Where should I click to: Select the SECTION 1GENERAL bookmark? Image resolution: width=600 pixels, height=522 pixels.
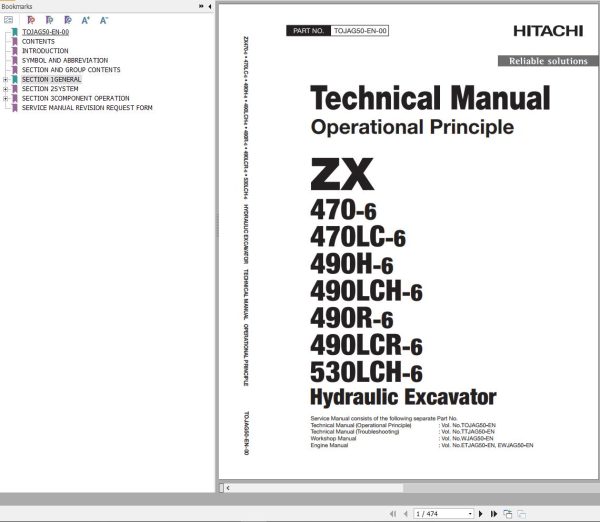[51, 79]
